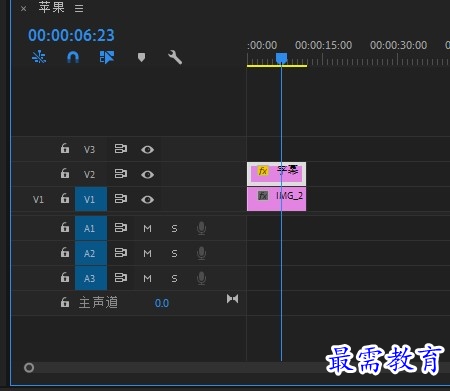The width and height of the screenshot is (450, 391).
Task: Toggle sync lock on A2
Action: coord(121,253)
